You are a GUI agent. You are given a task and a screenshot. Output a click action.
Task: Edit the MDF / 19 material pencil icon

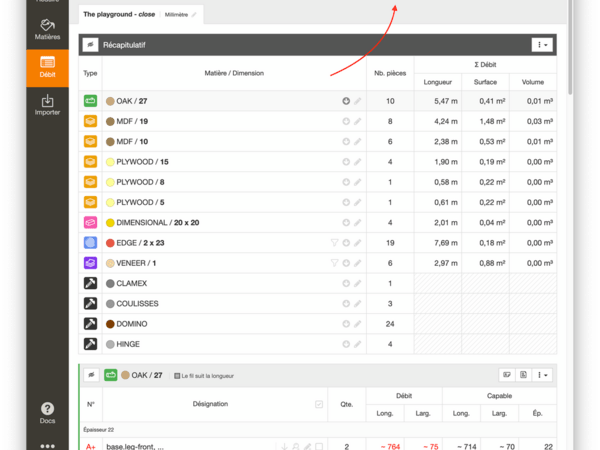click(x=358, y=121)
